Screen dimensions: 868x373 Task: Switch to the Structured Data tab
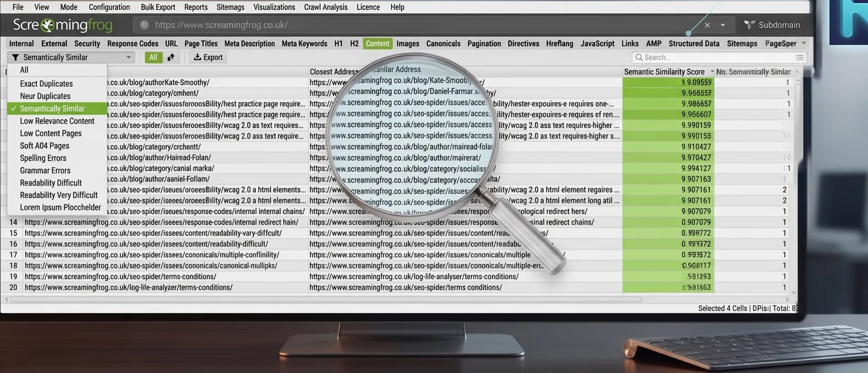pos(694,43)
